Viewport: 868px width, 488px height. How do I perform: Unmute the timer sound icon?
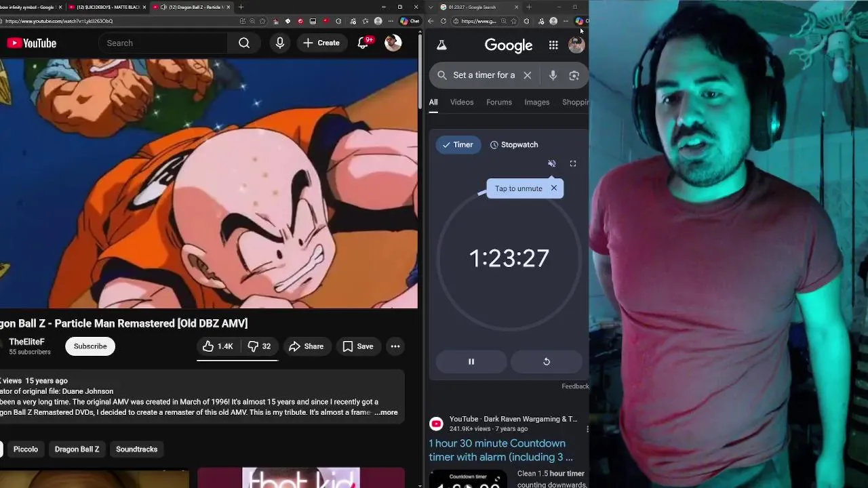tap(552, 163)
